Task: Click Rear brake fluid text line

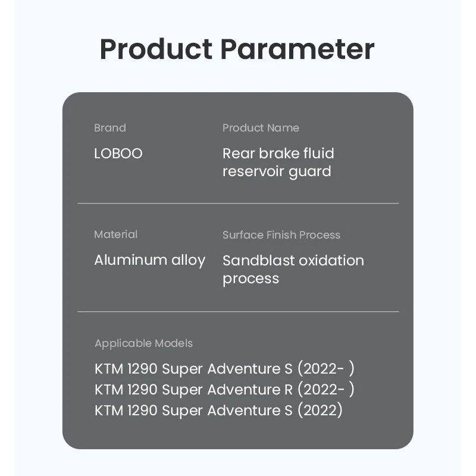Action: point(278,154)
